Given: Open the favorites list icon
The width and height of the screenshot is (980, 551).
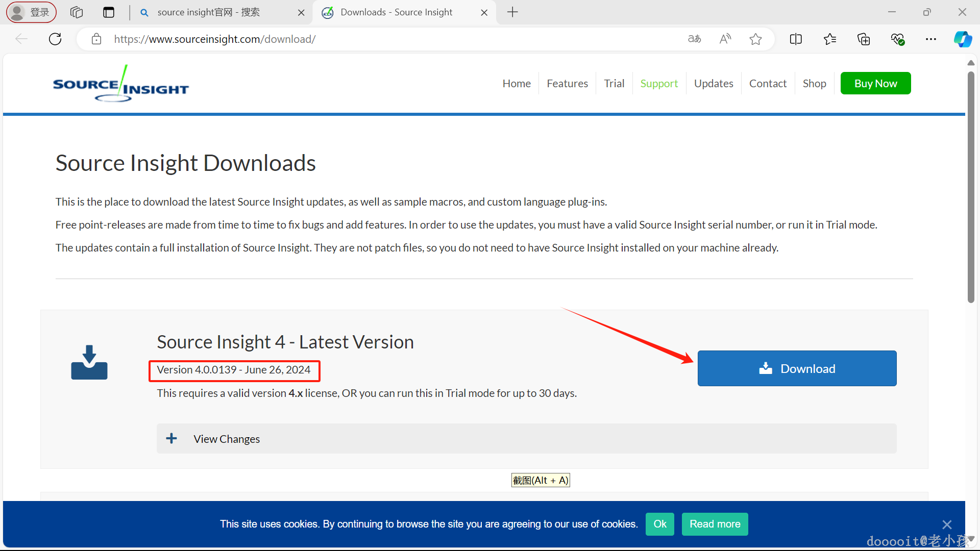Looking at the screenshot, I should pos(829,39).
